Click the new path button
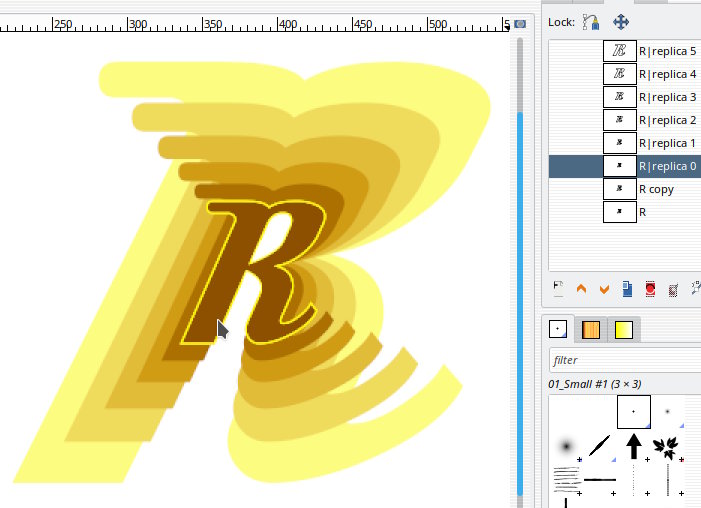The image size is (701, 508). (559, 289)
